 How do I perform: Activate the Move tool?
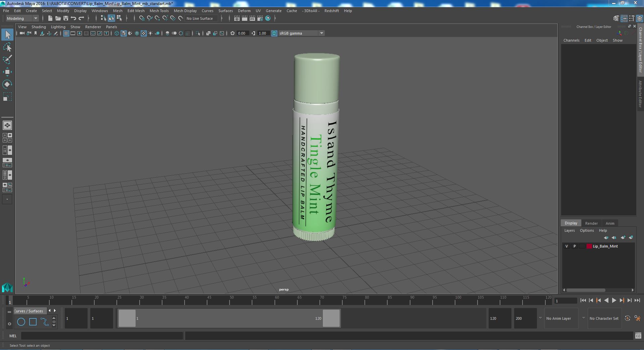[7, 72]
